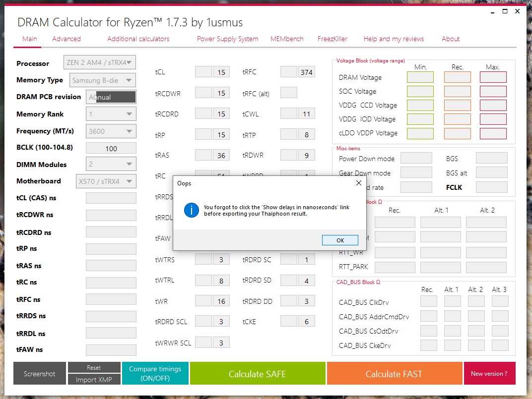Click the BGS alt value field

pos(492,172)
